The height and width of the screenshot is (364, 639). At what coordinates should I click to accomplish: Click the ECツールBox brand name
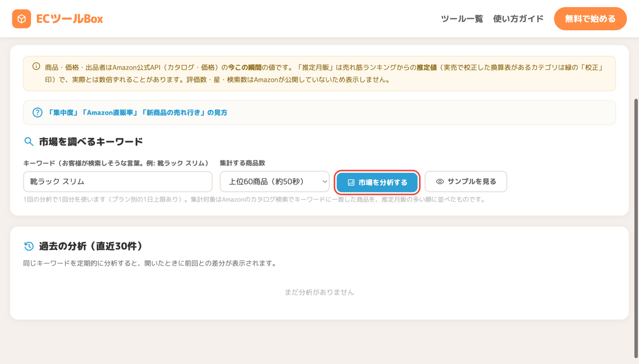pyautogui.click(x=69, y=19)
